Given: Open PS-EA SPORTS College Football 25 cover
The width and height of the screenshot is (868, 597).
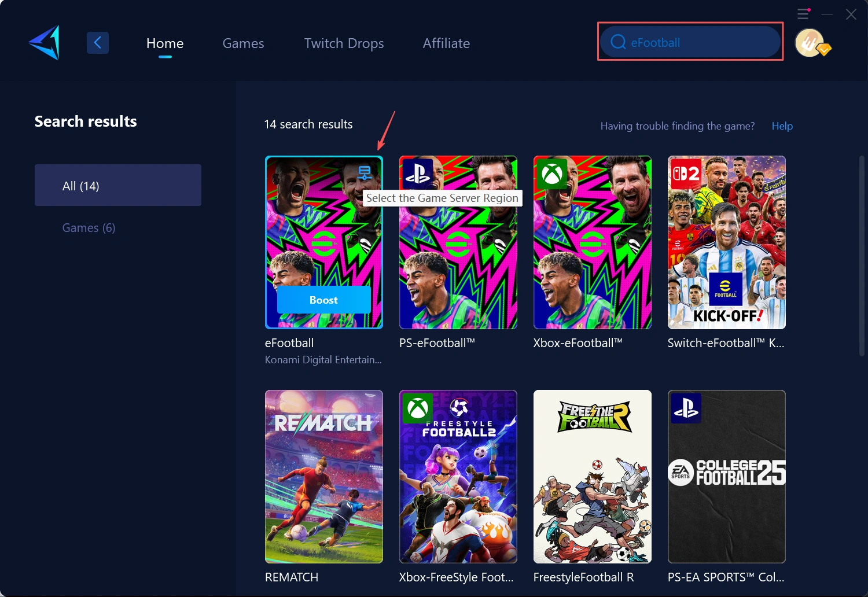Looking at the screenshot, I should coord(727,477).
